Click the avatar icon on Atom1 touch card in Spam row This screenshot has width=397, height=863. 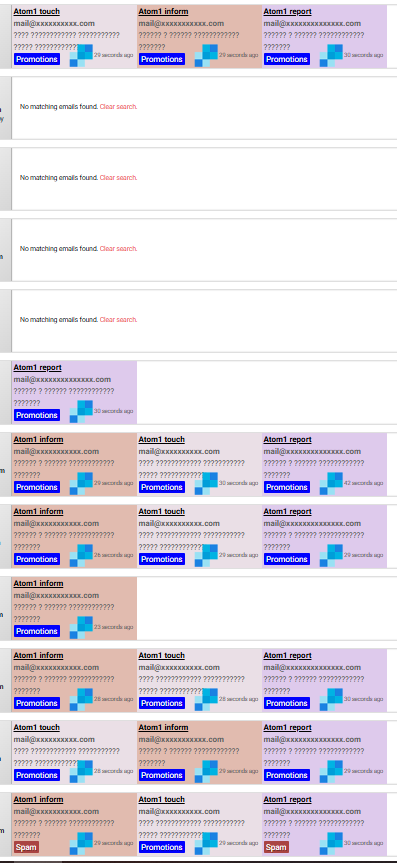tap(206, 844)
